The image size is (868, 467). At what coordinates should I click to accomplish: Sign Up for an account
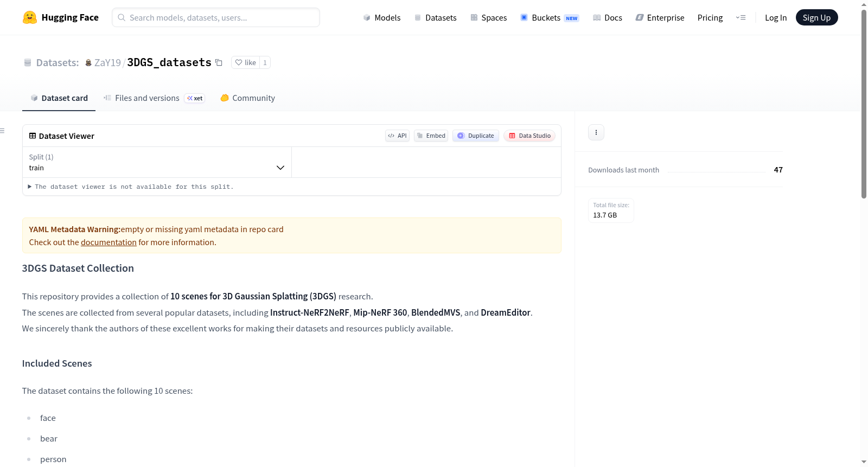[x=816, y=17]
